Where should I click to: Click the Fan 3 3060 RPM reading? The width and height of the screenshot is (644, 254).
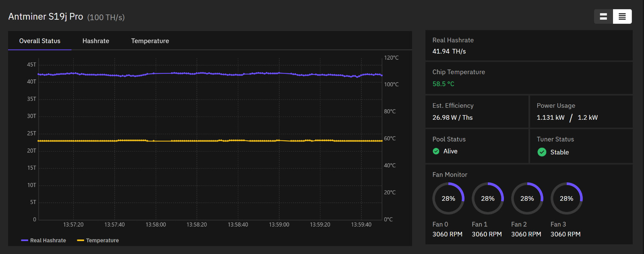(566, 234)
